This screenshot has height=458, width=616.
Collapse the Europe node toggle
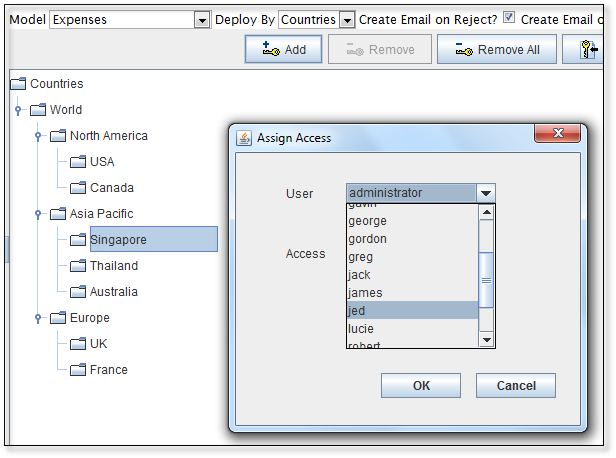click(x=38, y=318)
